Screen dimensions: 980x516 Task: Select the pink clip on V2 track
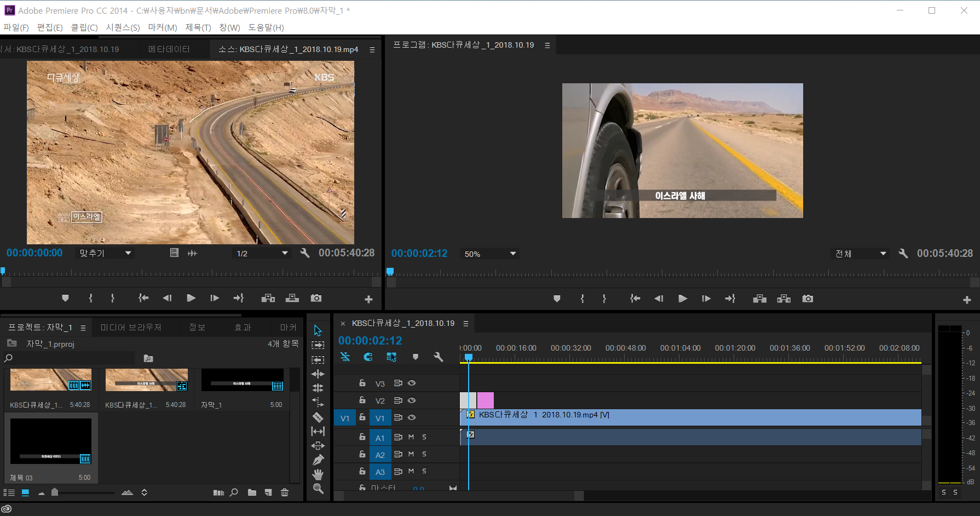(486, 400)
